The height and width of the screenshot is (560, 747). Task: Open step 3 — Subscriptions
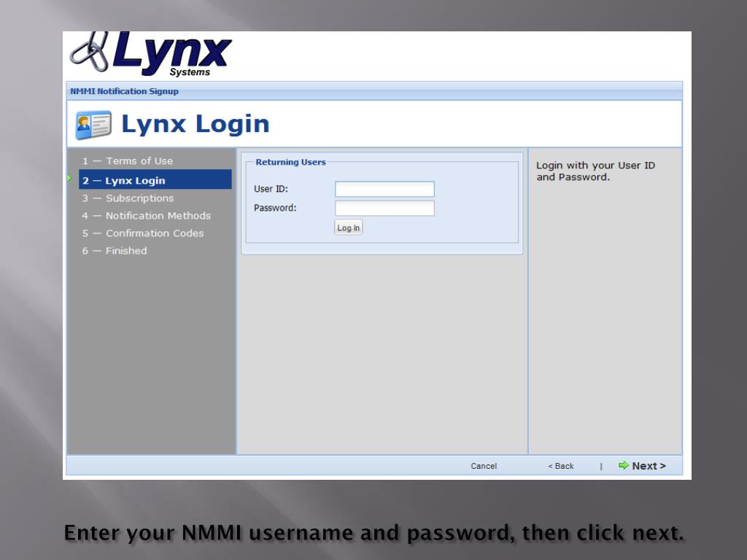(x=128, y=198)
